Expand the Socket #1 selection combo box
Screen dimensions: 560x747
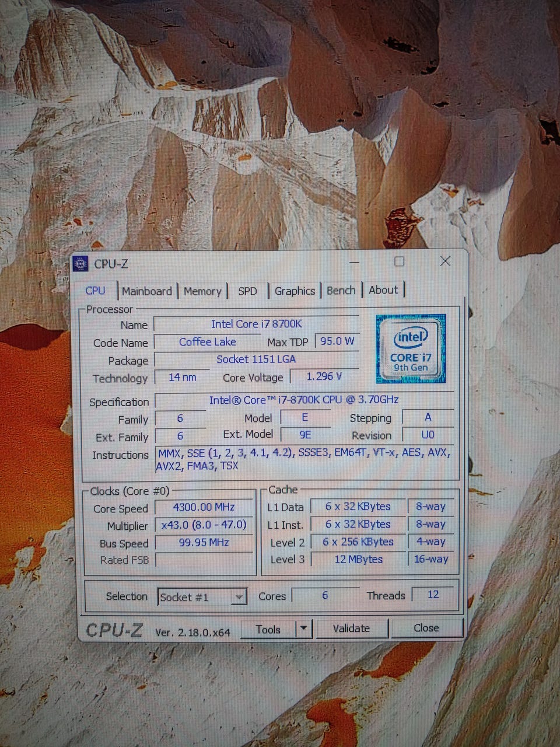[x=202, y=597]
